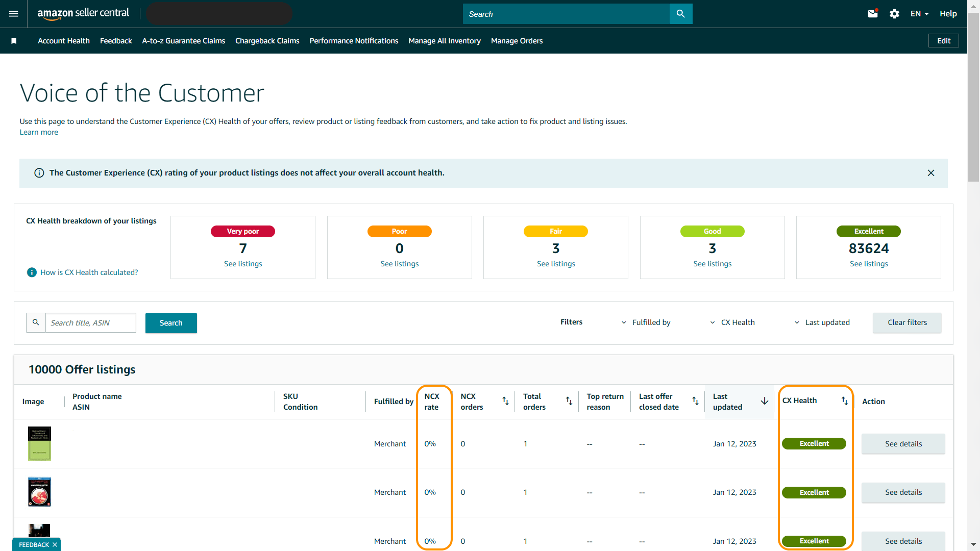980x551 pixels.
Task: Open the EN language selector
Action: pyautogui.click(x=919, y=14)
